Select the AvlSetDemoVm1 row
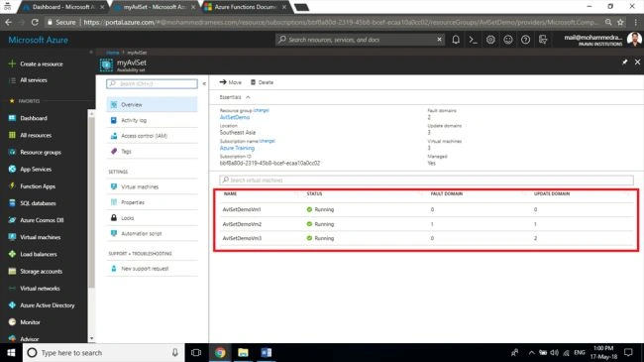Viewport: 644px width, 362px height. click(426, 209)
